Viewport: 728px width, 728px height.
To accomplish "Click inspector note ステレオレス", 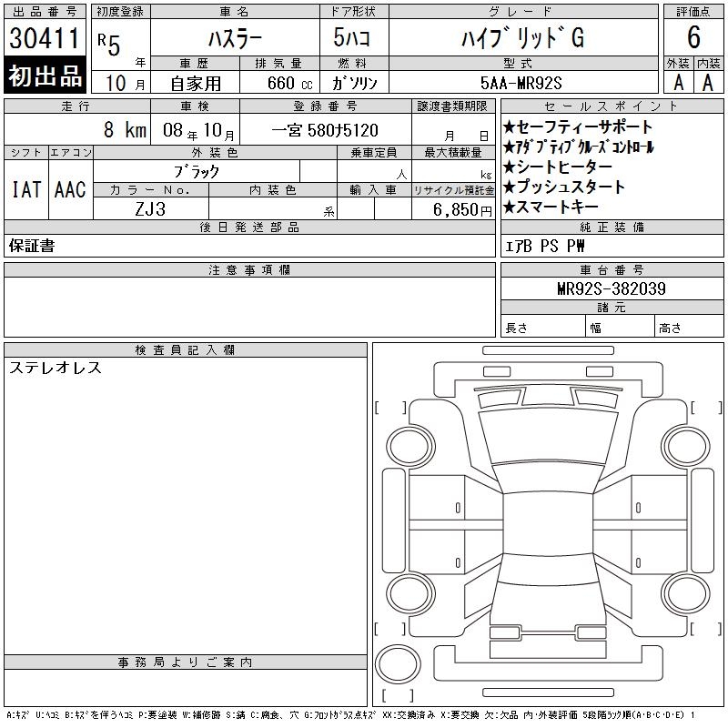I will coord(56,368).
